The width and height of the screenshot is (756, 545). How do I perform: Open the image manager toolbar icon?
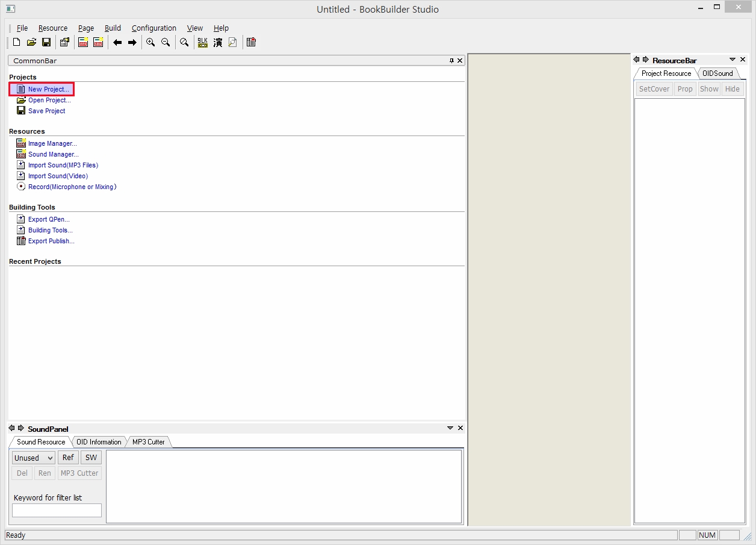point(84,42)
